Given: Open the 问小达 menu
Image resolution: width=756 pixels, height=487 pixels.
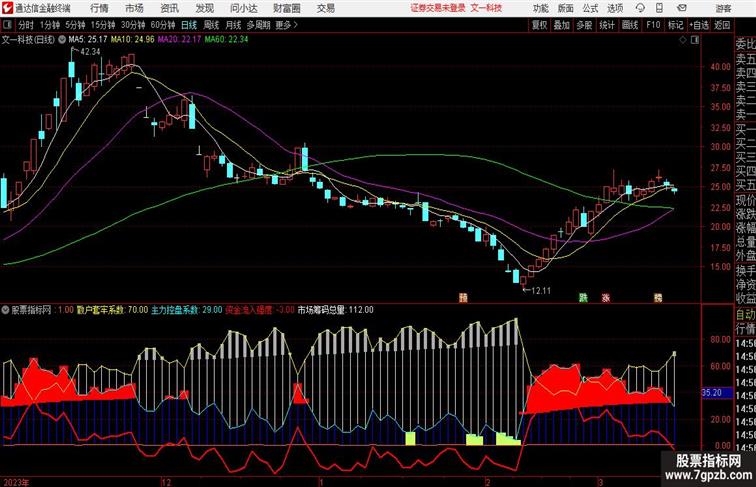Looking at the screenshot, I should 243,8.
